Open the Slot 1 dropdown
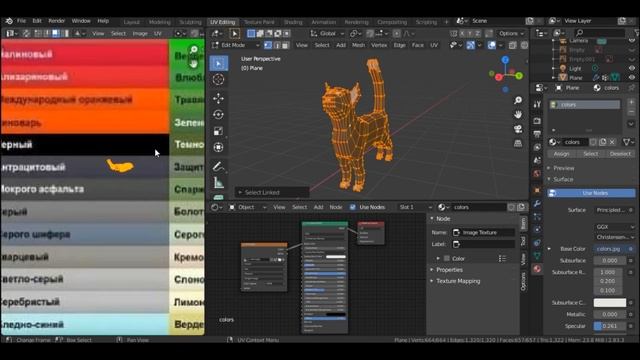This screenshot has height=360, width=640. click(x=415, y=207)
